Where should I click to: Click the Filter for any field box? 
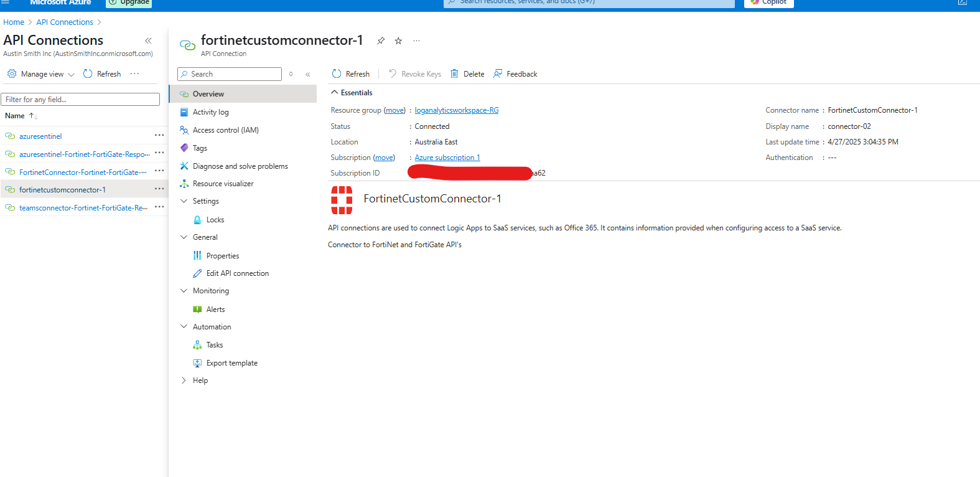pyautogui.click(x=80, y=100)
